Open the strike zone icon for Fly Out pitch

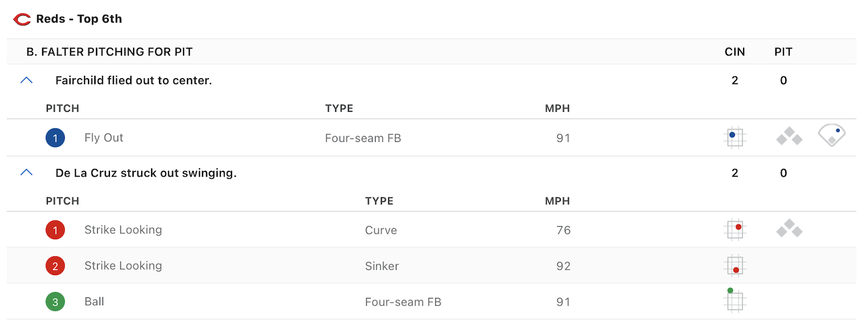pos(735,138)
